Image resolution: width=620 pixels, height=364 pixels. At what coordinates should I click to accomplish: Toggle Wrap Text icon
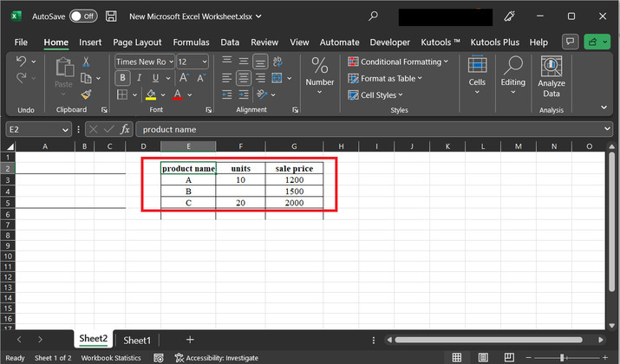pyautogui.click(x=277, y=61)
